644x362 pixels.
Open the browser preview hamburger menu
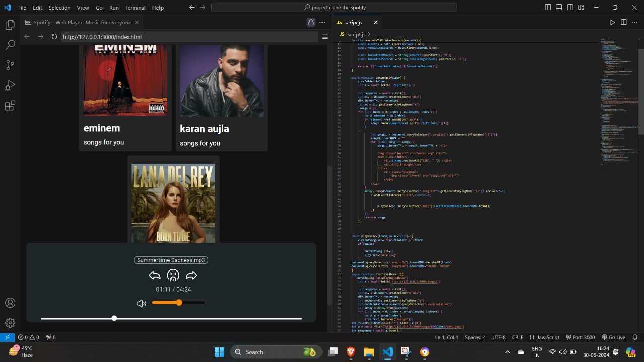click(325, 37)
